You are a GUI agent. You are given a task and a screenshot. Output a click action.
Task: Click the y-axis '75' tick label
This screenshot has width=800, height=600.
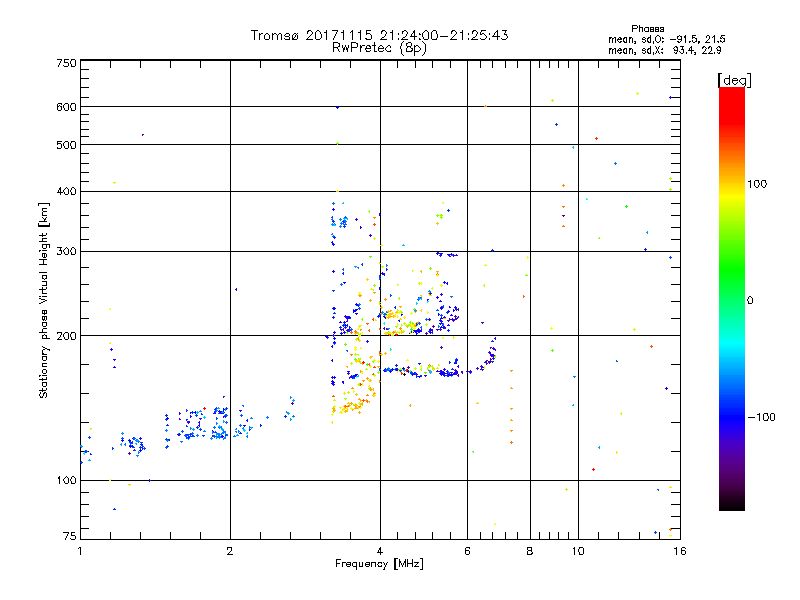[70, 536]
